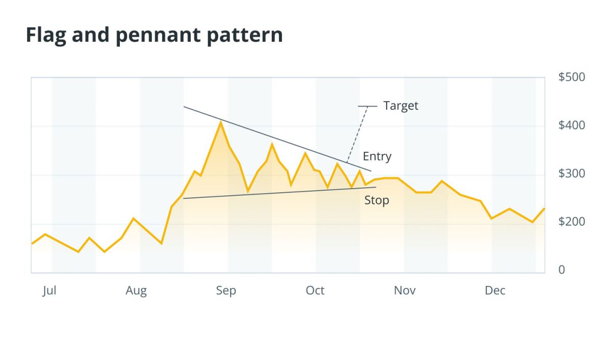Screen dimensions: 612x364
Task: Click the highest peak of the price line
Action: pyautogui.click(x=220, y=121)
